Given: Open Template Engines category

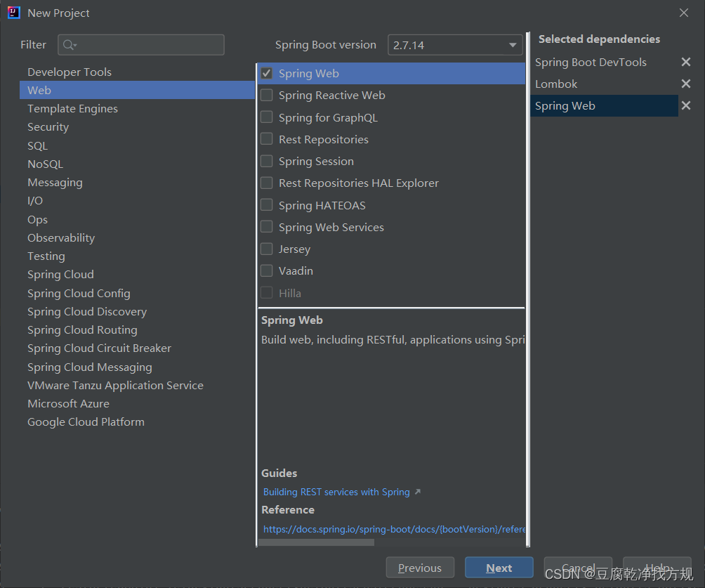Looking at the screenshot, I should pos(137,108).
